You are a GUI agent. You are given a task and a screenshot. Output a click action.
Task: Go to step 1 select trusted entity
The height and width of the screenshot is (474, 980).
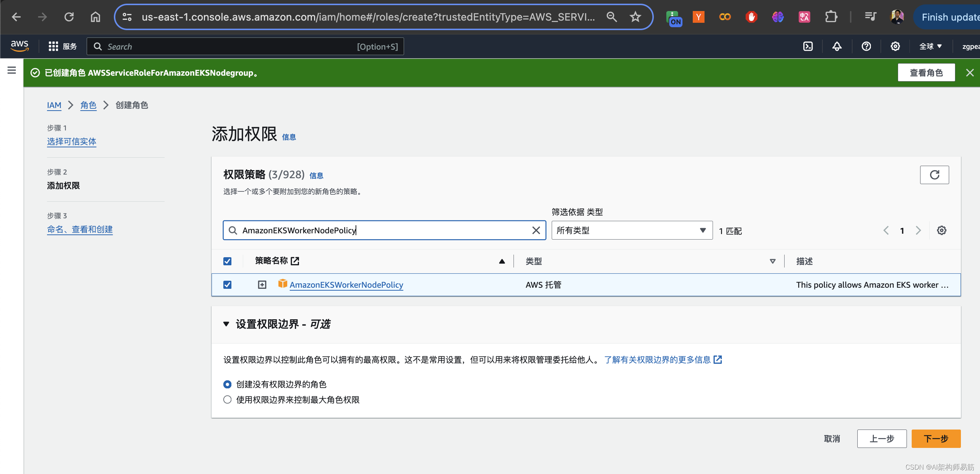(72, 141)
